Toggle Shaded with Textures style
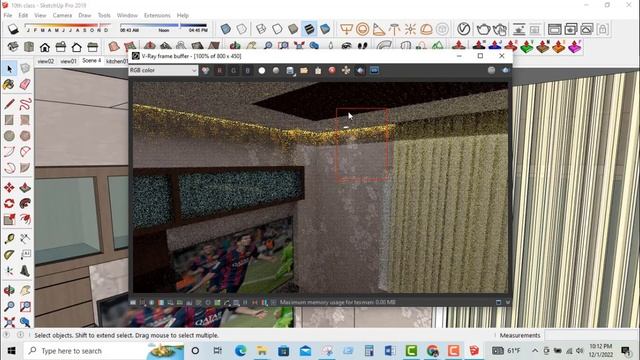This screenshot has width=640, height=360. point(309,29)
